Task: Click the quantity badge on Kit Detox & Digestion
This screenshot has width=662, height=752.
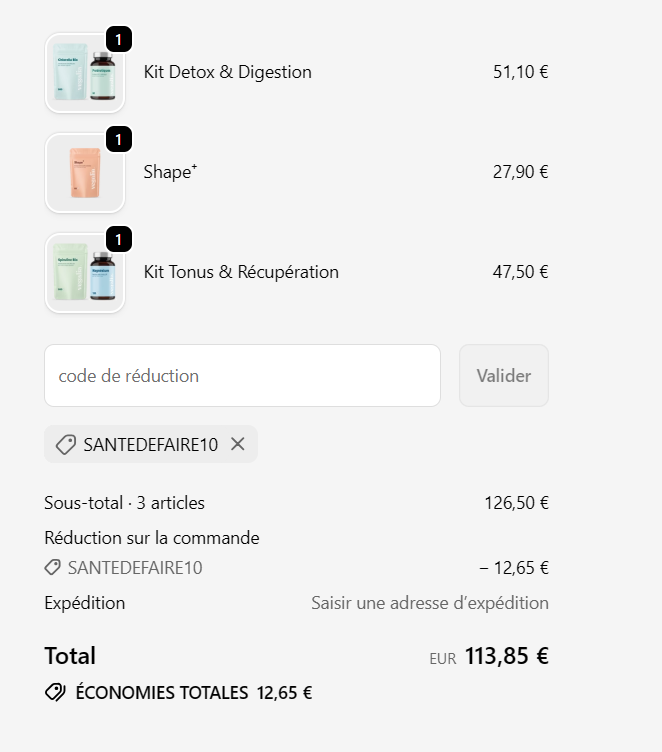Action: pyautogui.click(x=118, y=40)
